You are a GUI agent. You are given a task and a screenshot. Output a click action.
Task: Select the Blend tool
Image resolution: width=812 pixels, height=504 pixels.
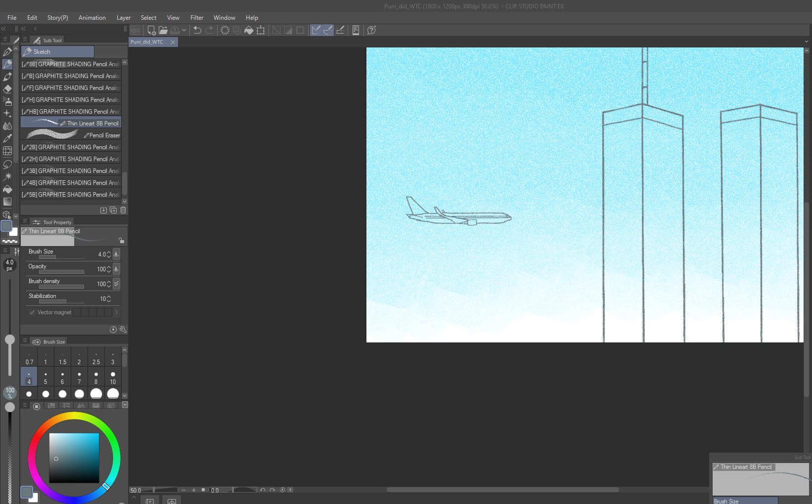7,126
